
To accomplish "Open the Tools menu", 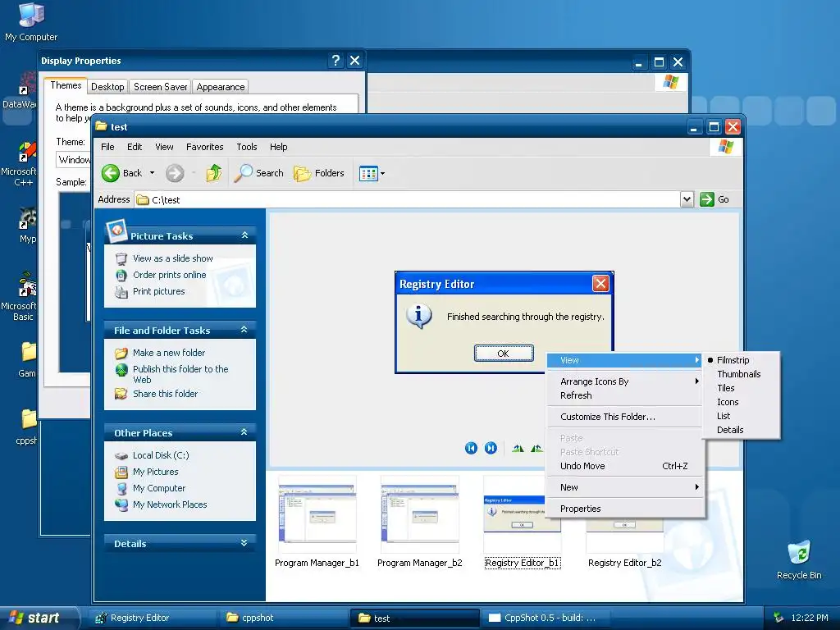I will (246, 147).
